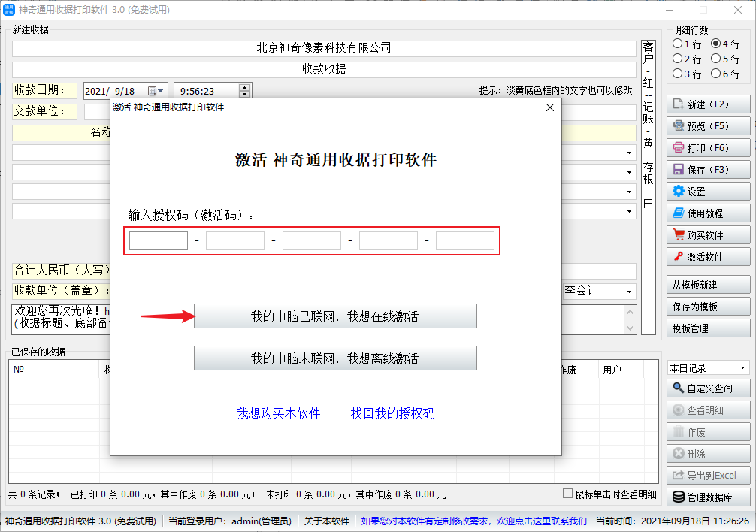Click the magnifier custom query icon
This screenshot has height=532, width=756.
[679, 388]
